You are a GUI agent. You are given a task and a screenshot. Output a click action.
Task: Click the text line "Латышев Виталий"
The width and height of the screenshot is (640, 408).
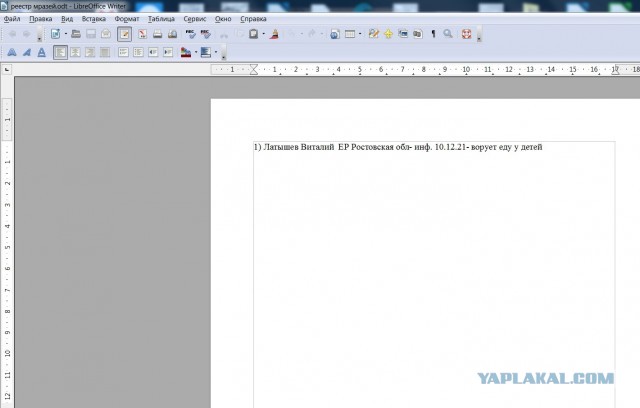pyautogui.click(x=298, y=147)
